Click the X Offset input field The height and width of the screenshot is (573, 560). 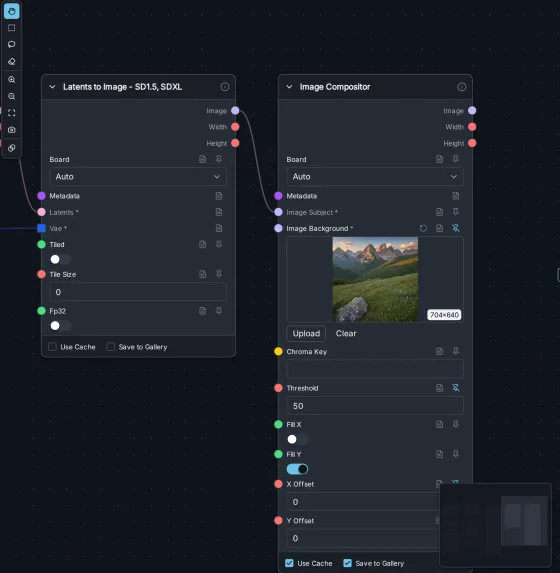tap(363, 502)
